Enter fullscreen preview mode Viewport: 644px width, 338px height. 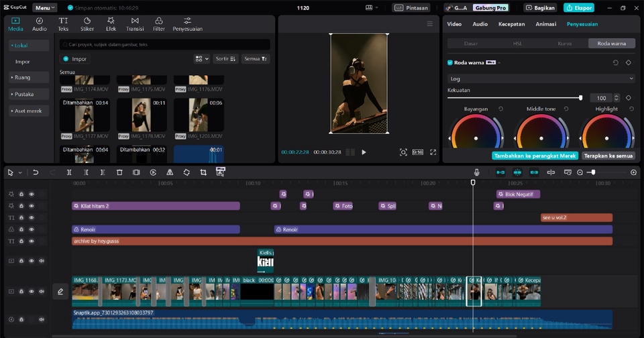click(x=433, y=152)
